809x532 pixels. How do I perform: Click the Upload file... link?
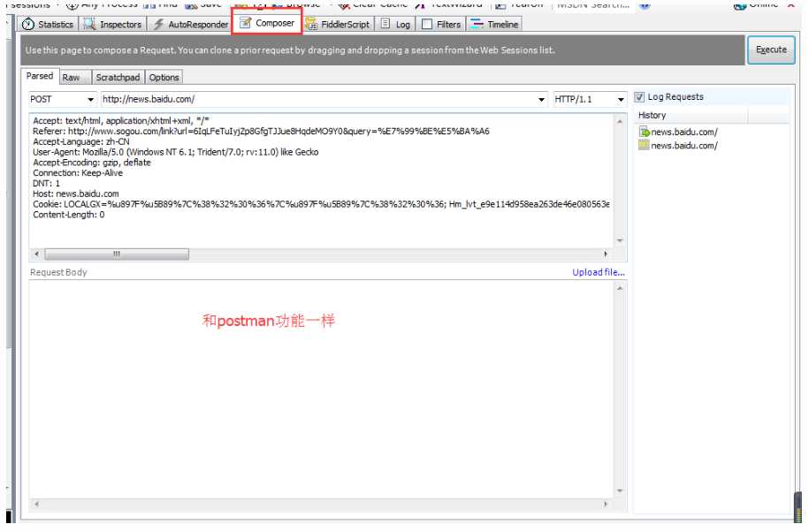(599, 272)
